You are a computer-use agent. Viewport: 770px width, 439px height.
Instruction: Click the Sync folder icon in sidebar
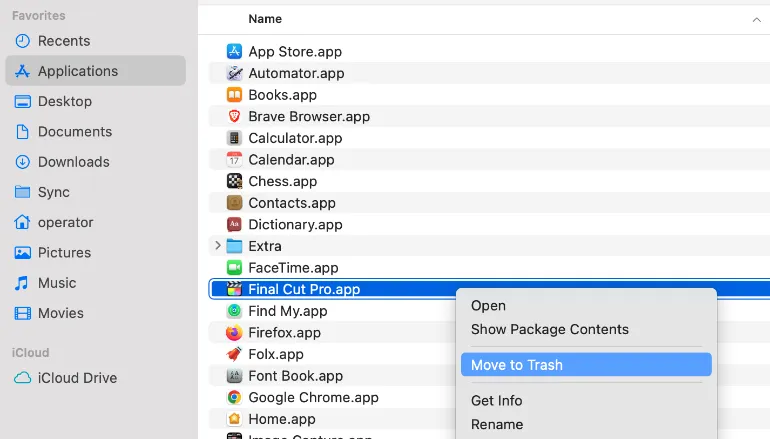click(23, 192)
